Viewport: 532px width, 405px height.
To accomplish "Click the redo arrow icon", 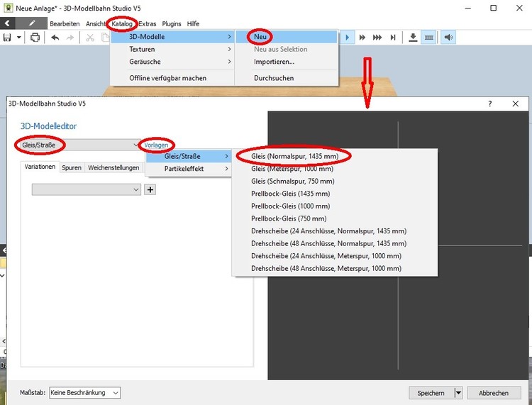I will (70, 38).
